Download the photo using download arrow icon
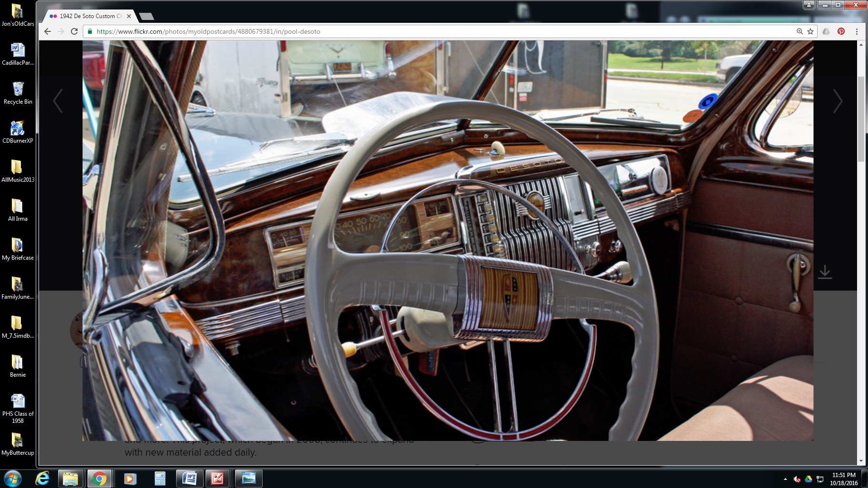 [x=825, y=272]
